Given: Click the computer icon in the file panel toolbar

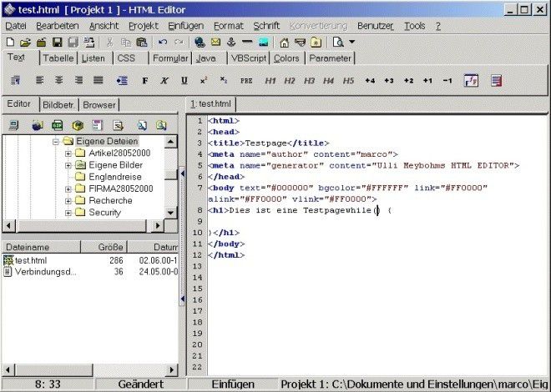Looking at the screenshot, I should coord(14,125).
